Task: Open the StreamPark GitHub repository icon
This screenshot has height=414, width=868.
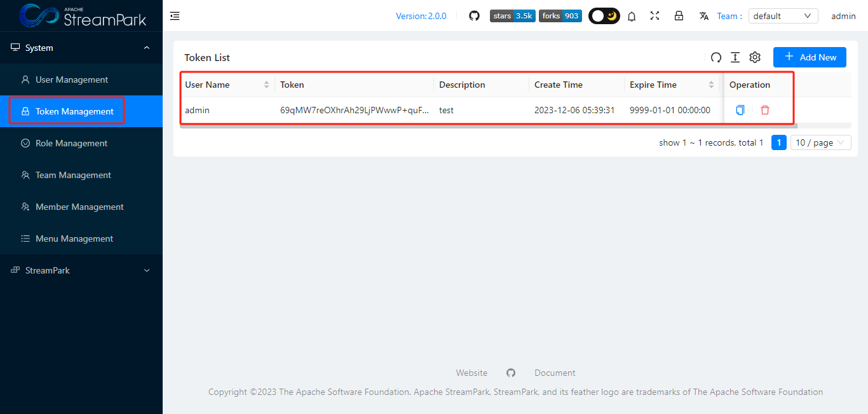Action: point(474,15)
